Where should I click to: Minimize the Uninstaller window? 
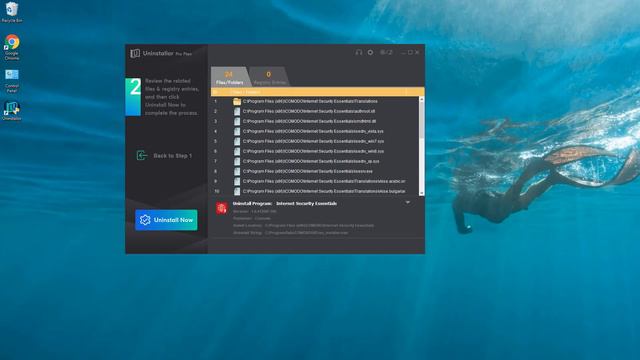coord(404,52)
